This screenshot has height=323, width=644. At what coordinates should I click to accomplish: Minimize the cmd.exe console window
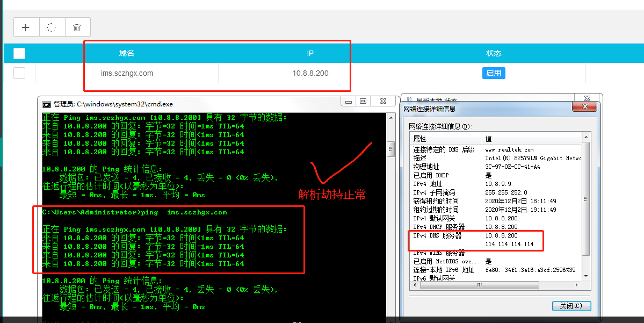click(x=349, y=101)
